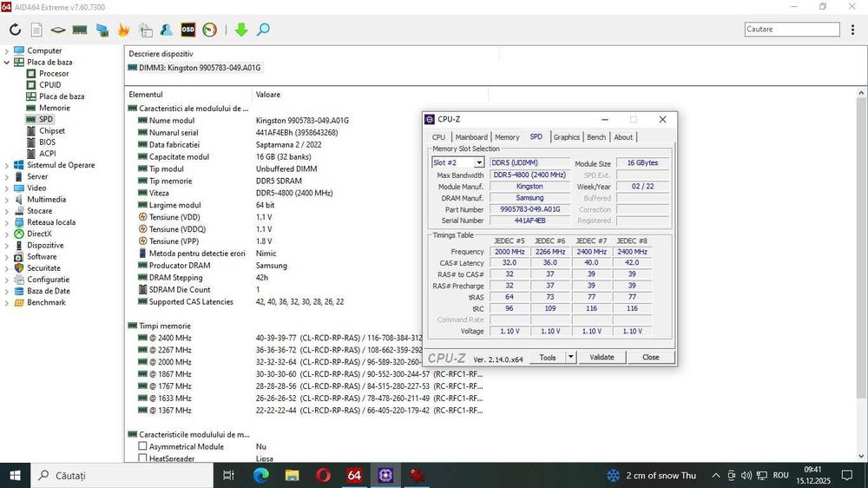Expand the Sistemul de Operare node
The height and width of the screenshot is (488, 868).
[x=7, y=165]
